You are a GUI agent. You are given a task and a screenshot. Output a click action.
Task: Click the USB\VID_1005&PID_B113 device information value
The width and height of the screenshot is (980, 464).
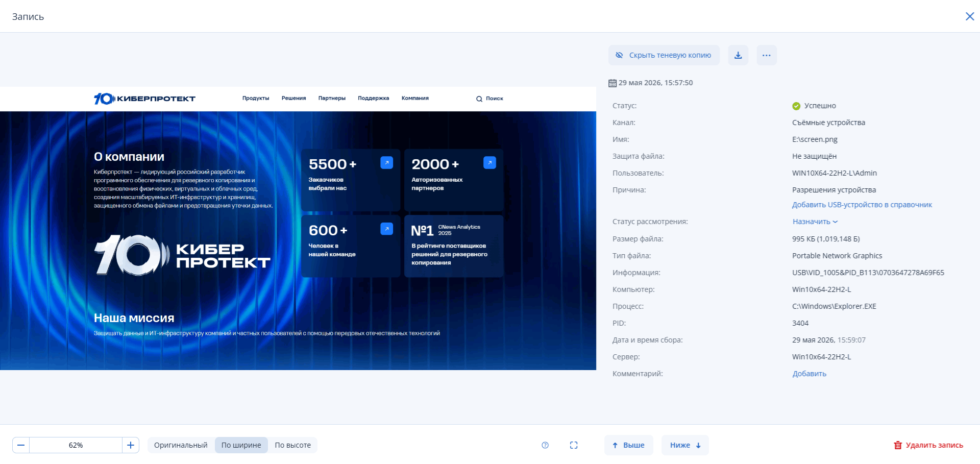click(868, 273)
